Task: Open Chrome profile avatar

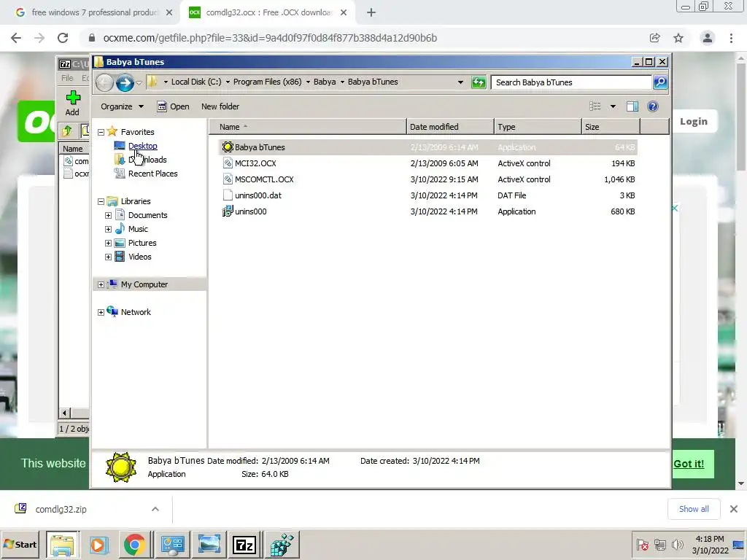Action: tap(708, 38)
